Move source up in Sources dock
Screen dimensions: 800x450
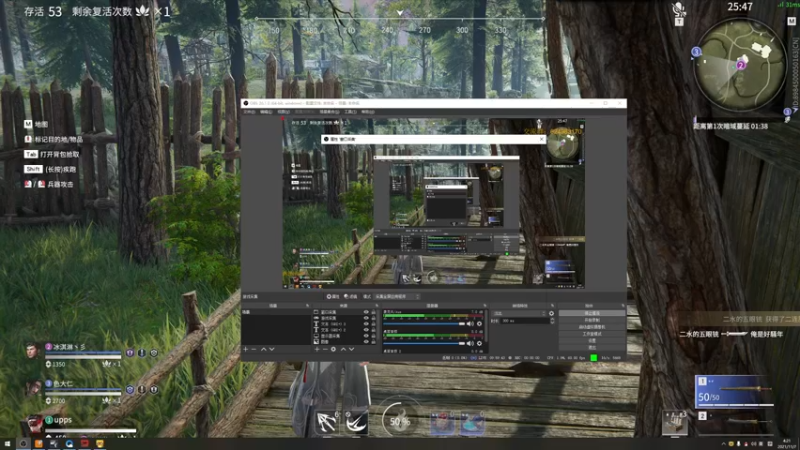[343, 349]
